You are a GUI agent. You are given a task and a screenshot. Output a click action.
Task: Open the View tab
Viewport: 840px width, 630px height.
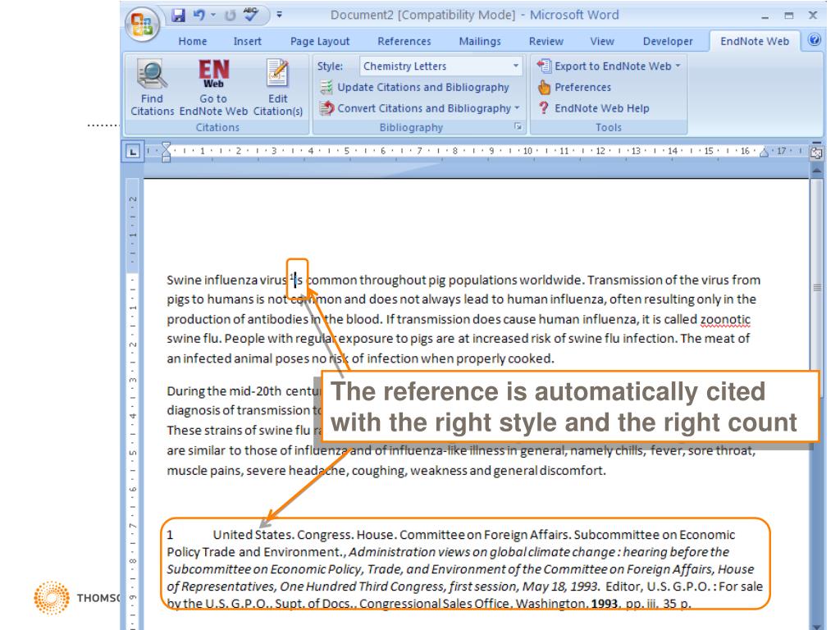click(602, 41)
